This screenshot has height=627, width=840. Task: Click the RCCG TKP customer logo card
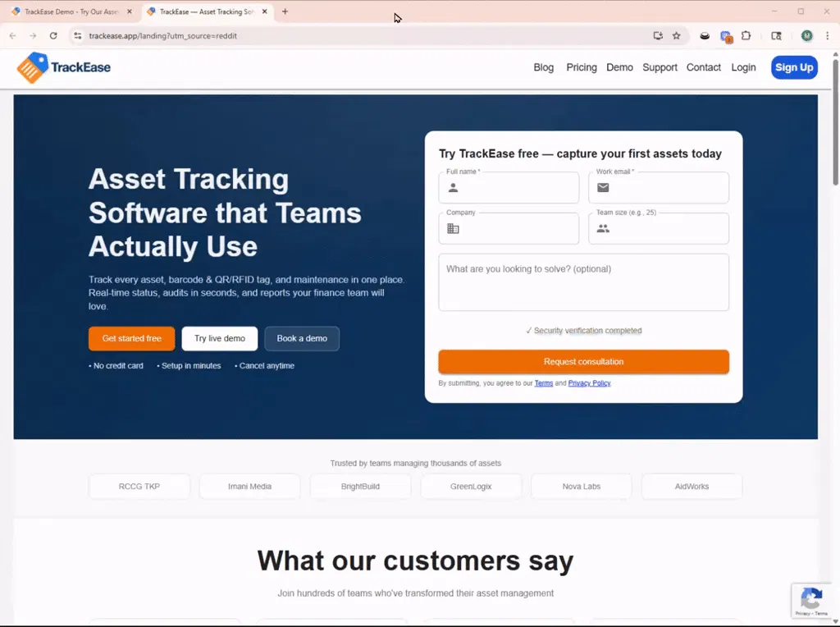139,487
